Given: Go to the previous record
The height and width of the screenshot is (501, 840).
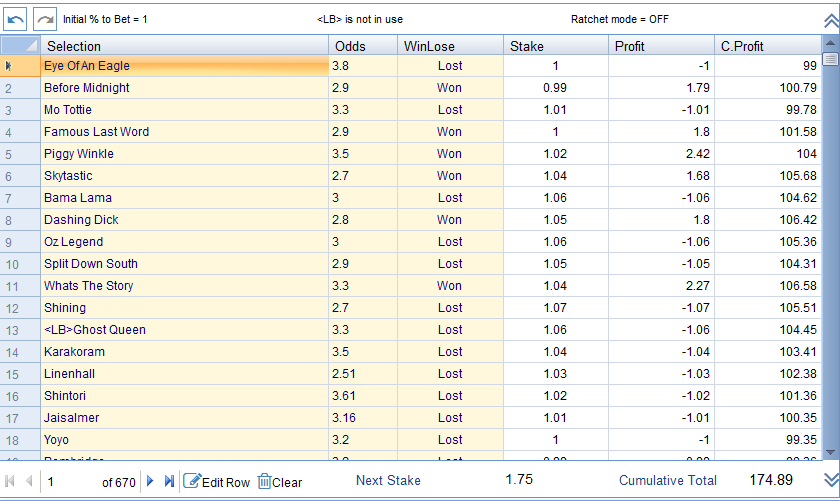Looking at the screenshot, I should 29,482.
